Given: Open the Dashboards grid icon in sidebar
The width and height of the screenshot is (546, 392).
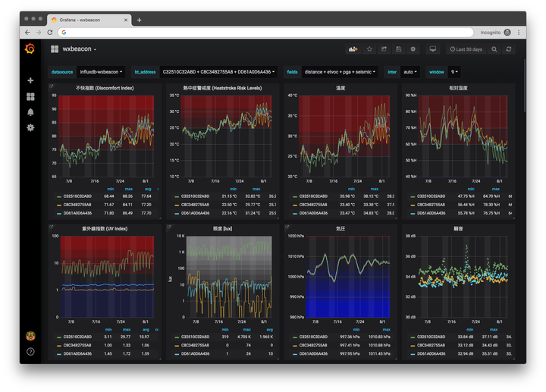Looking at the screenshot, I should (x=30, y=96).
